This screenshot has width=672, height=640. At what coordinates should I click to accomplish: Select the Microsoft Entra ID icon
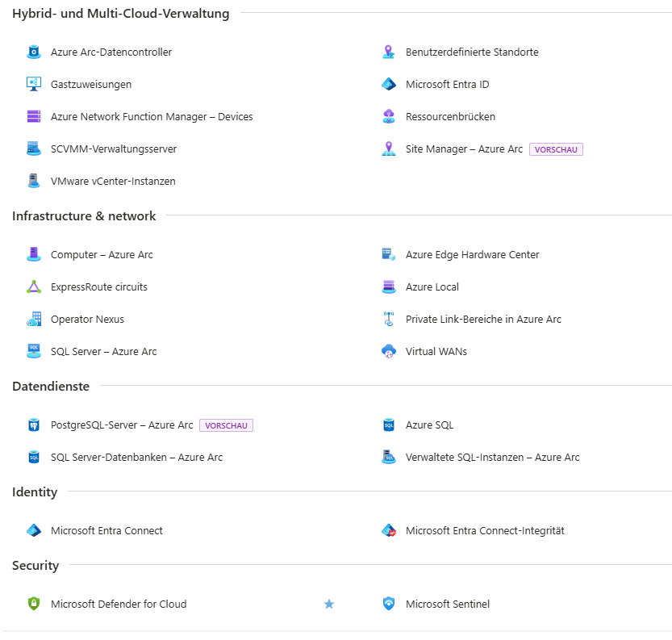coord(389,84)
